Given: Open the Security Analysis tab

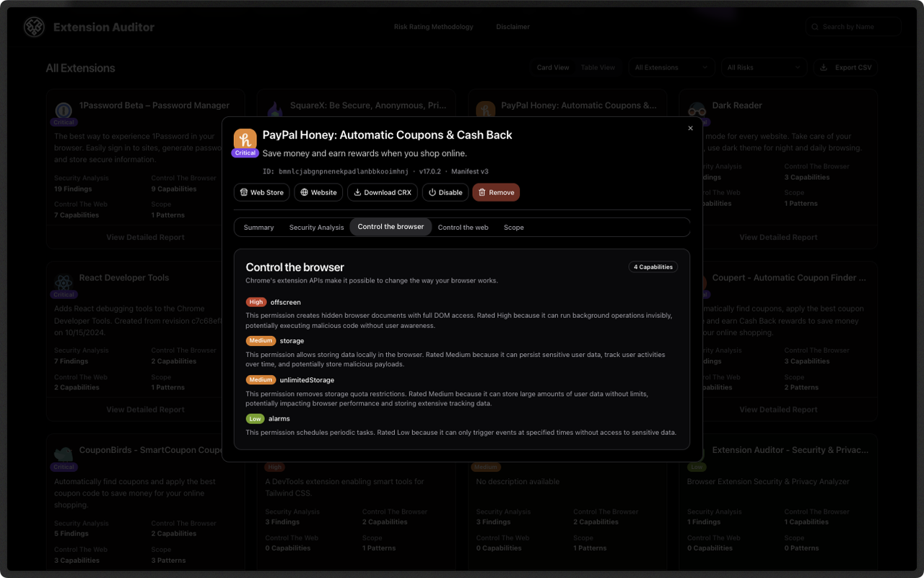Looking at the screenshot, I should pyautogui.click(x=316, y=227).
